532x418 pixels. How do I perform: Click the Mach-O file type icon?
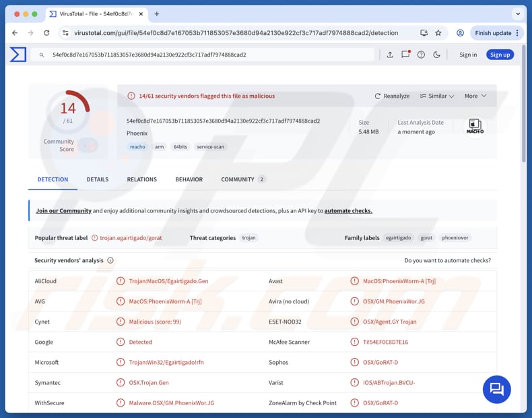475,127
